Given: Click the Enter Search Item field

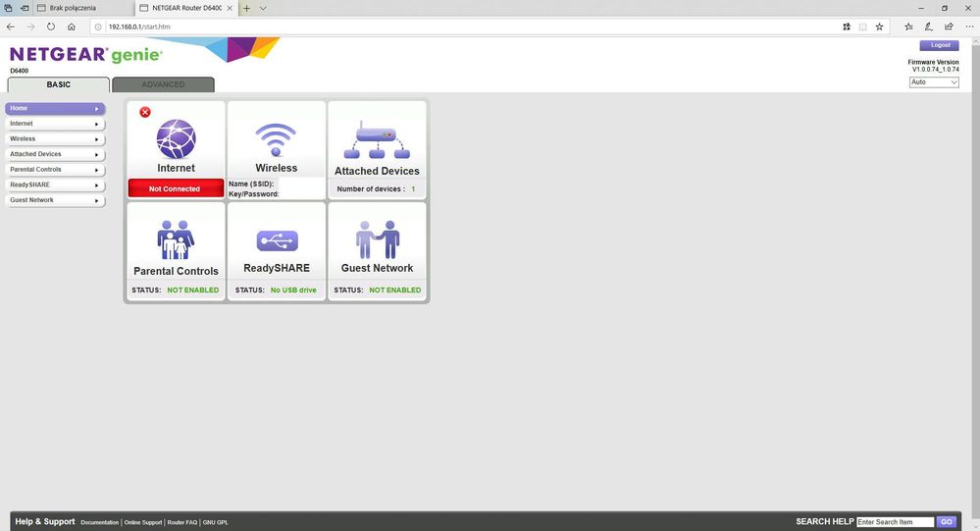Looking at the screenshot, I should (895, 522).
